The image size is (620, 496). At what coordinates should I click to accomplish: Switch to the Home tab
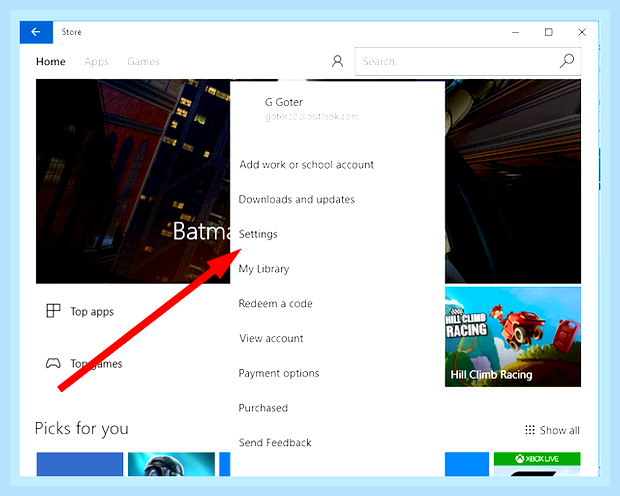(x=51, y=62)
